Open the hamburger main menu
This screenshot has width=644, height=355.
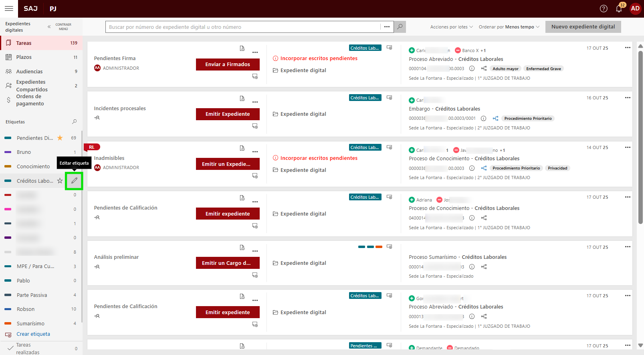click(9, 8)
